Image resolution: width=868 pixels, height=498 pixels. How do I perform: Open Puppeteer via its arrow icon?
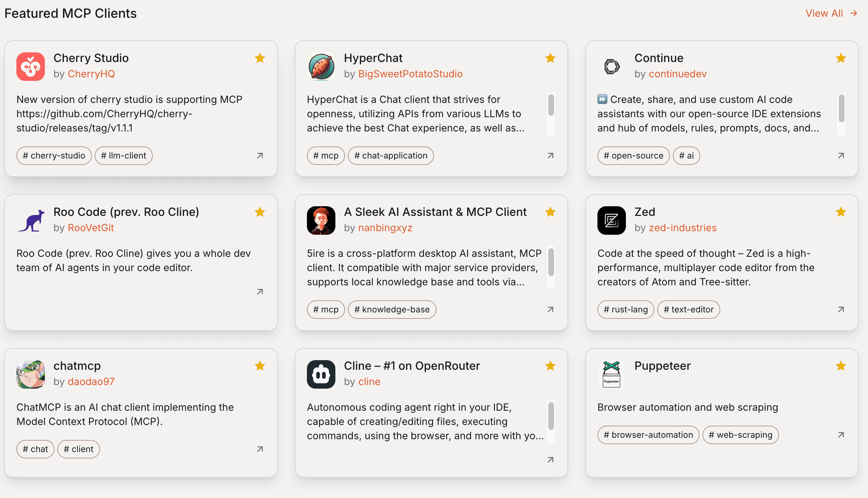tap(841, 435)
